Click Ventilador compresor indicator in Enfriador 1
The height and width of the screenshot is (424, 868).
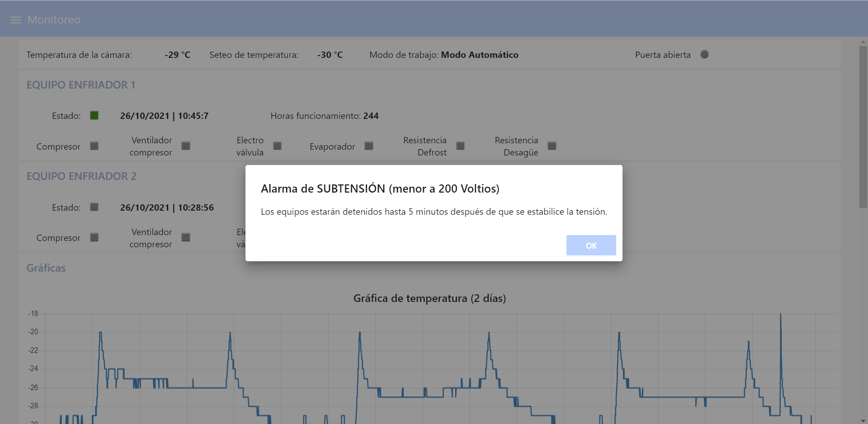(186, 146)
